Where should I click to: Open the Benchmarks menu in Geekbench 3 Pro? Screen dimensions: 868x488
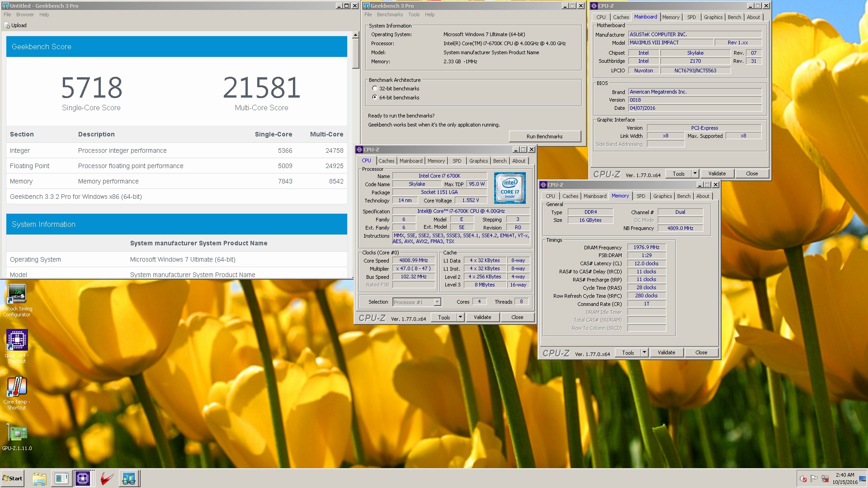pos(390,14)
